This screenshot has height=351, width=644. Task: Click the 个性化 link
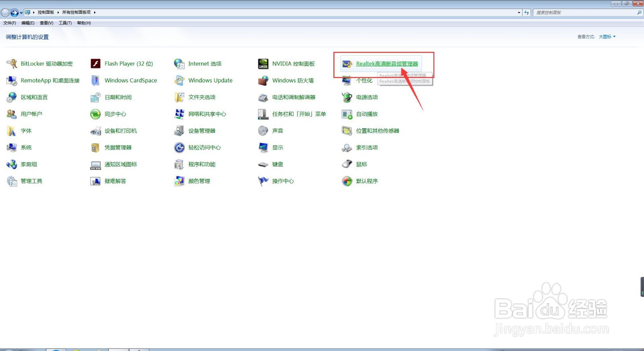coord(364,80)
